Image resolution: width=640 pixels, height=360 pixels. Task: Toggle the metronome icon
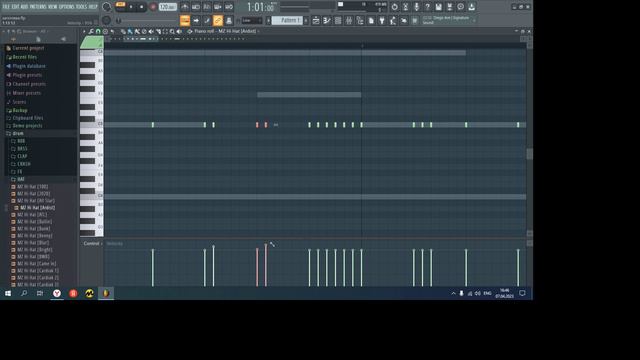pos(184,7)
